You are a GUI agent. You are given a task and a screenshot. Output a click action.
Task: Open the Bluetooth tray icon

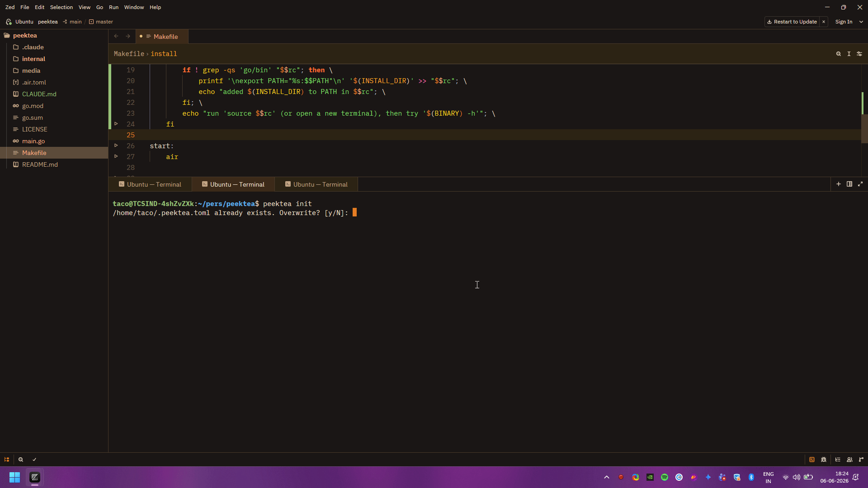coord(751,477)
